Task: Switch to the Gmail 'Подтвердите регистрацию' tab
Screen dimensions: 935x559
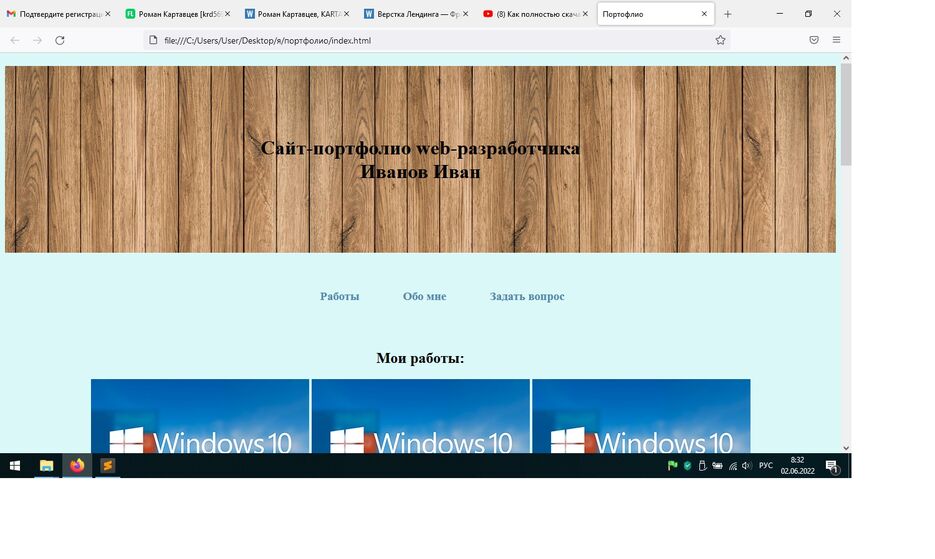Action: [x=58, y=14]
